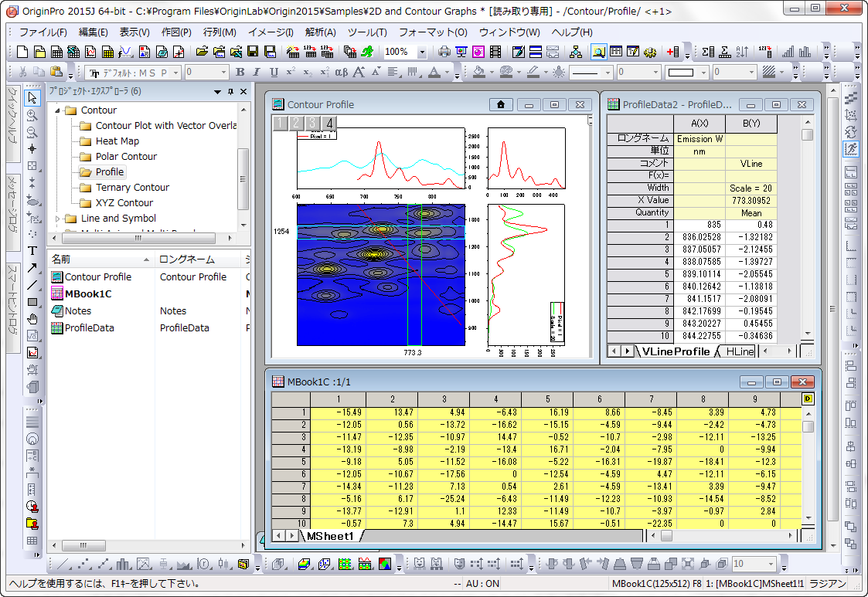Click column header B(Y) in ProfileData2
868x597 pixels.
(751, 124)
